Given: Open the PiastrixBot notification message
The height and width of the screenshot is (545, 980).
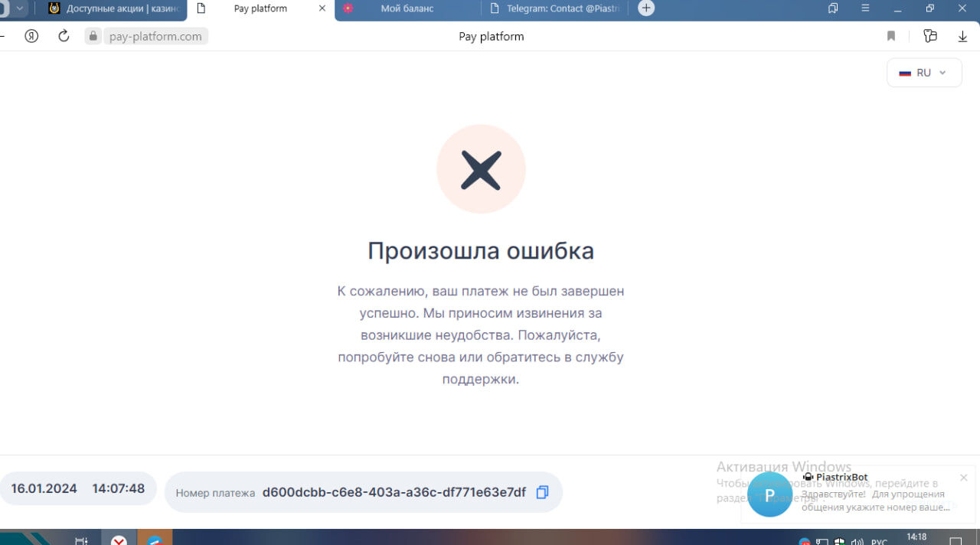Looking at the screenshot, I should [873, 494].
